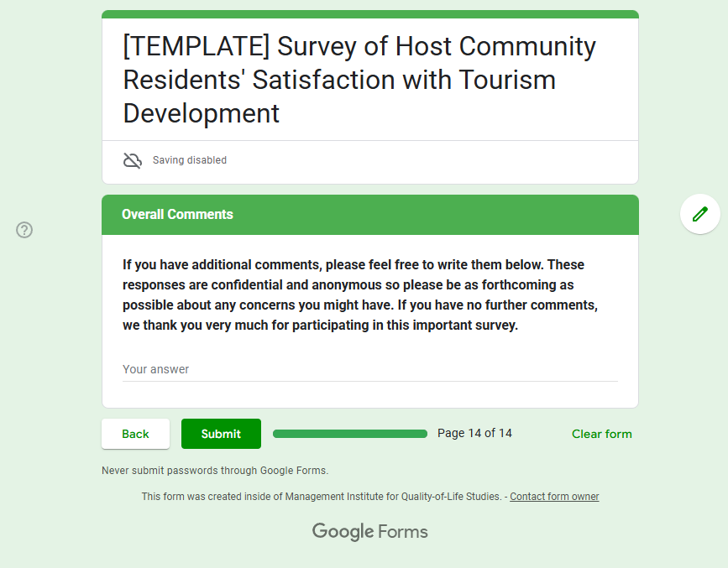Click the Page 14 of 14 label

point(474,433)
